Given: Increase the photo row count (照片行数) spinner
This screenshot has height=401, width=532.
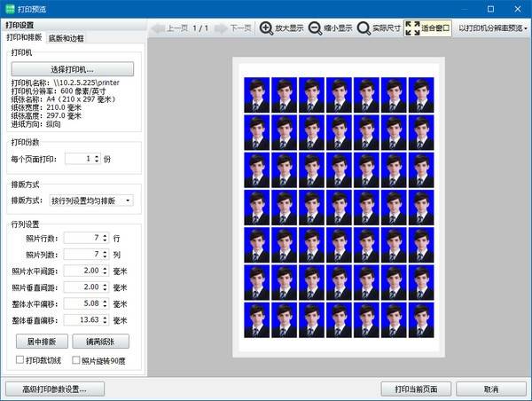Looking at the screenshot, I should click(x=106, y=234).
